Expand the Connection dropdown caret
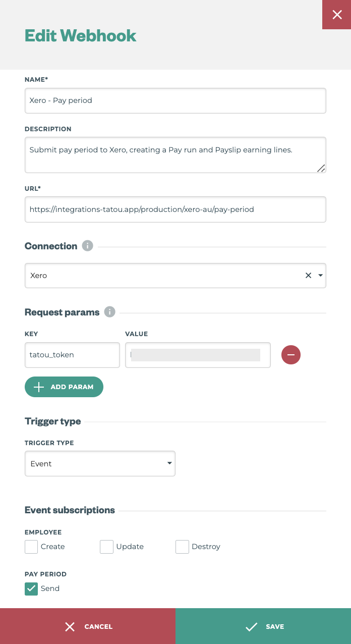The image size is (351, 644). click(320, 276)
